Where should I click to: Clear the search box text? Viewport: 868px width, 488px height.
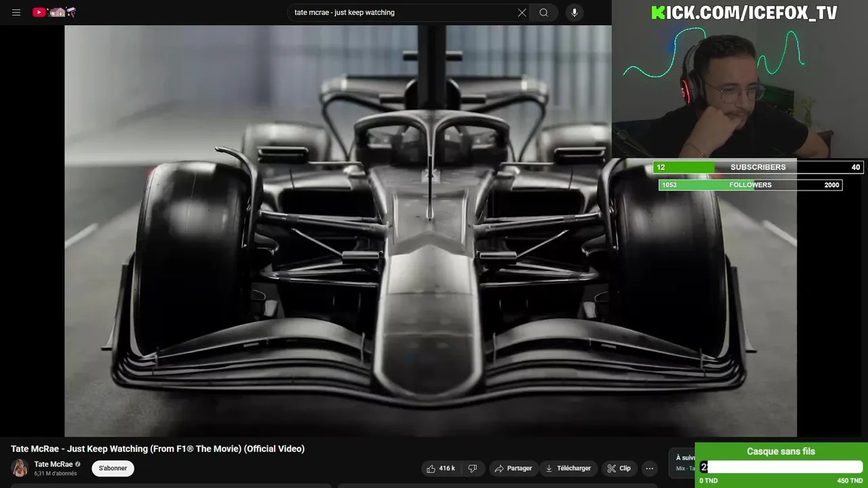[522, 12]
